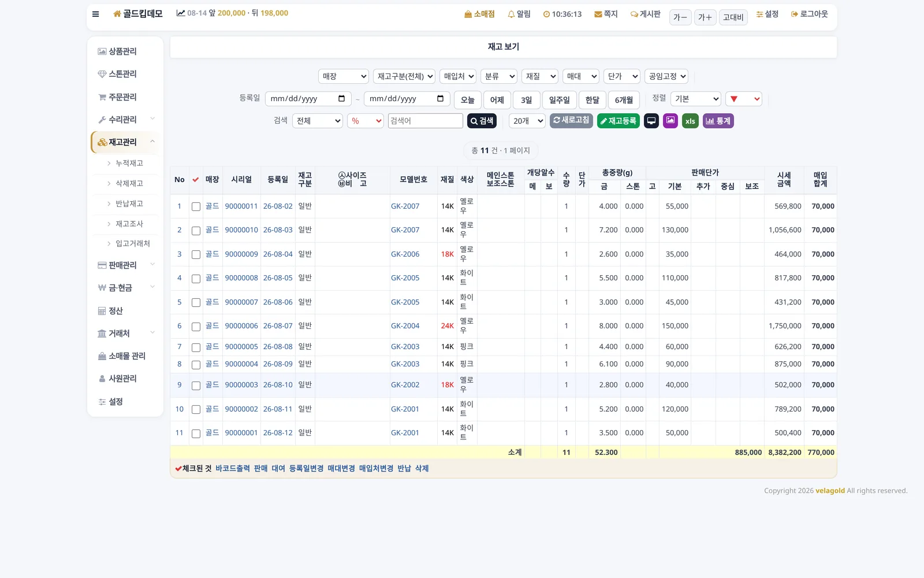Open end date calendar picker icon
Image resolution: width=924 pixels, height=578 pixels.
tap(440, 99)
